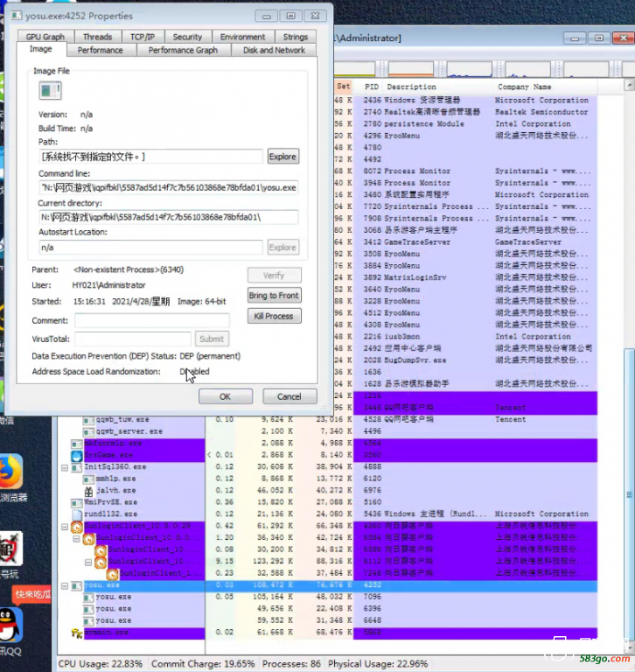Screen dimensions: 635x672
Task: Click the mmhlp.exe process icon
Action: click(88, 479)
